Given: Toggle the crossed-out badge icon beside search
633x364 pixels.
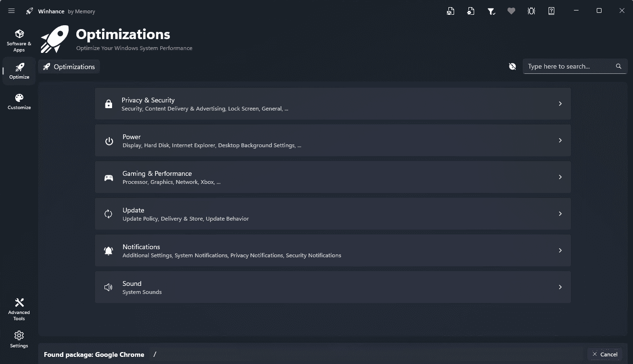Looking at the screenshot, I should pos(512,67).
